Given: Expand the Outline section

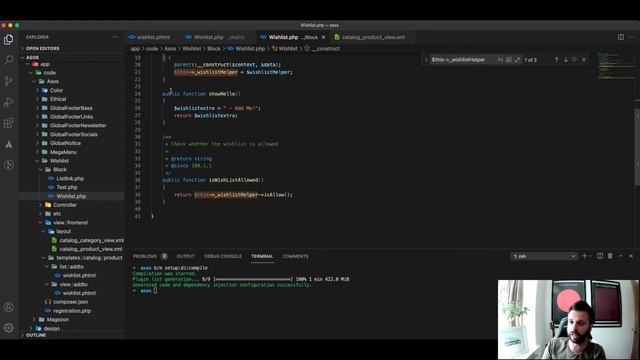Looking at the screenshot, I should 36,335.
